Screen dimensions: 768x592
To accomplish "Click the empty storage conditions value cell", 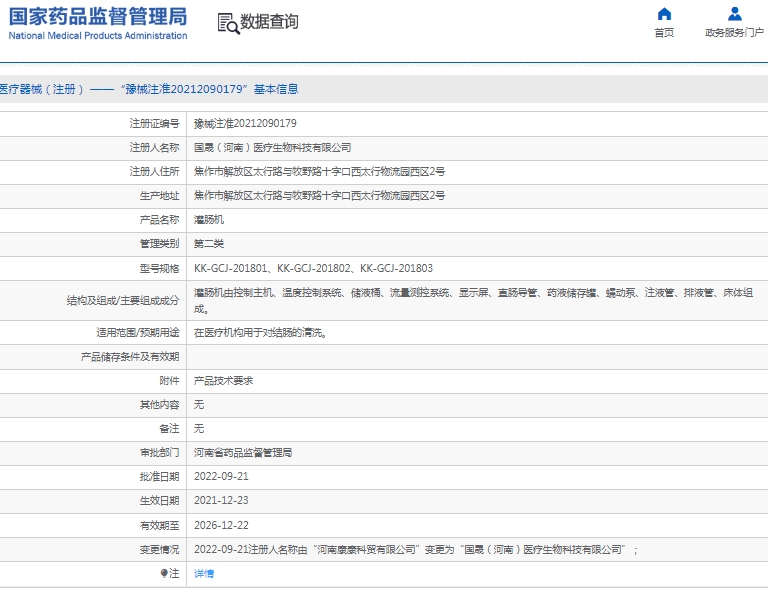I will (477, 357).
